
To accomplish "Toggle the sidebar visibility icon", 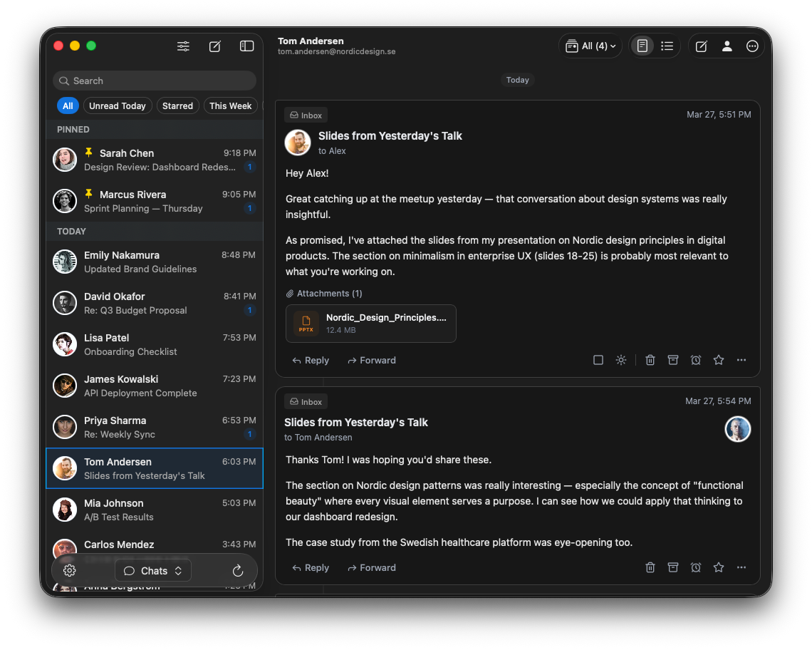I will click(x=246, y=46).
